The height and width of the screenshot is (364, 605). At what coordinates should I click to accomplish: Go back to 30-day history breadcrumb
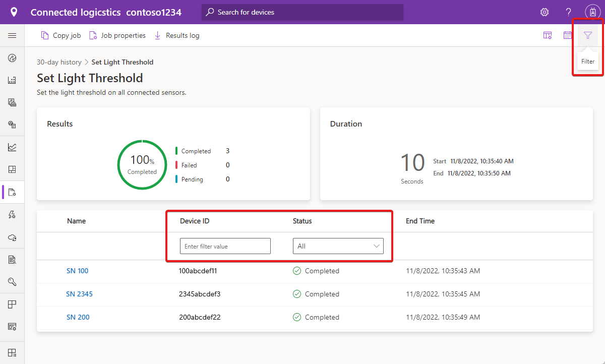(x=59, y=62)
